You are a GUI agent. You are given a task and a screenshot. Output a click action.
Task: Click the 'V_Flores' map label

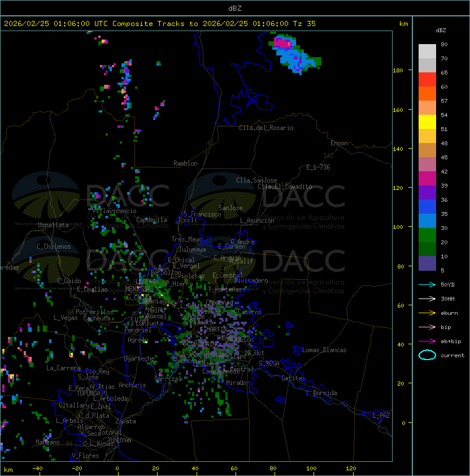point(85,456)
